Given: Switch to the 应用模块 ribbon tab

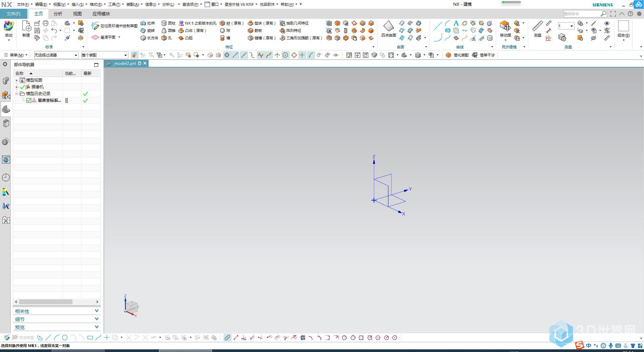Looking at the screenshot, I should pyautogui.click(x=101, y=14).
